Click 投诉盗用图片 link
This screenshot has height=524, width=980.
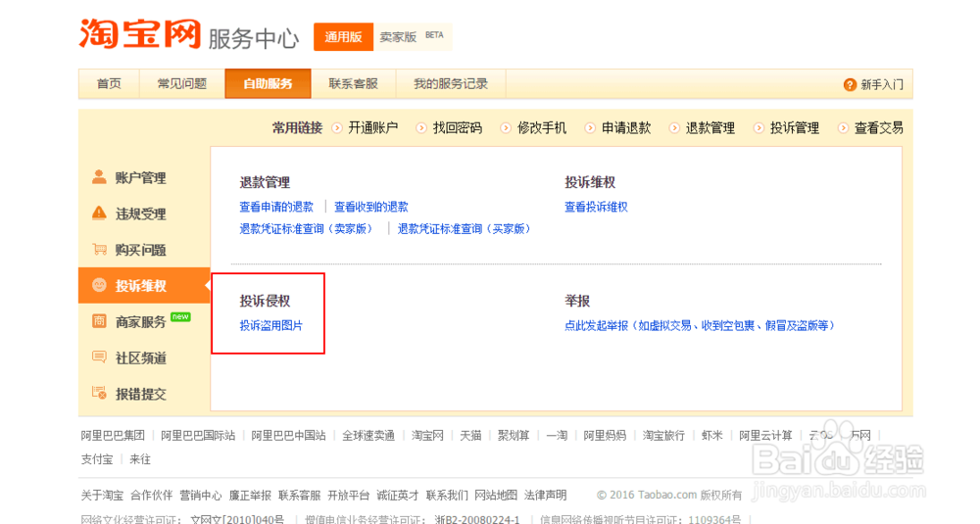click(271, 325)
